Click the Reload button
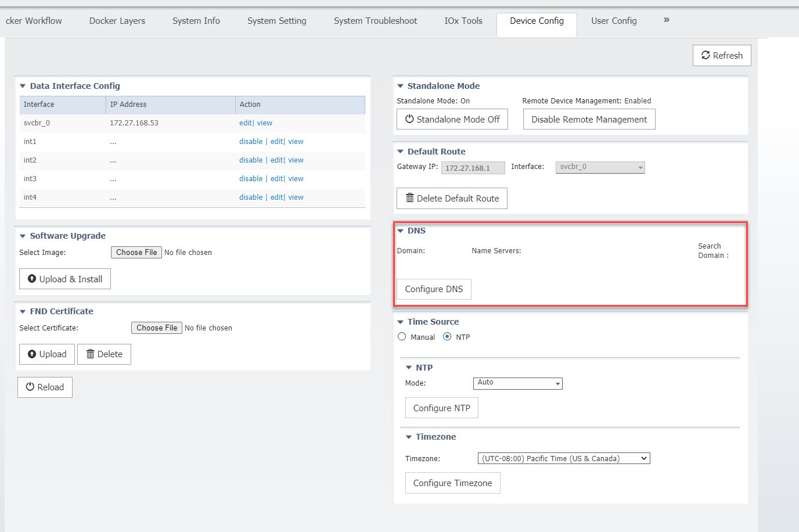This screenshot has width=799, height=532. click(x=45, y=387)
